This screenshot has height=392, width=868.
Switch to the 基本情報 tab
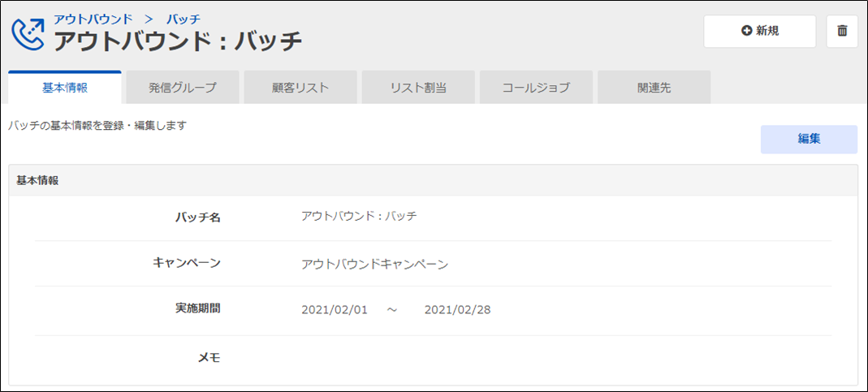tap(65, 88)
